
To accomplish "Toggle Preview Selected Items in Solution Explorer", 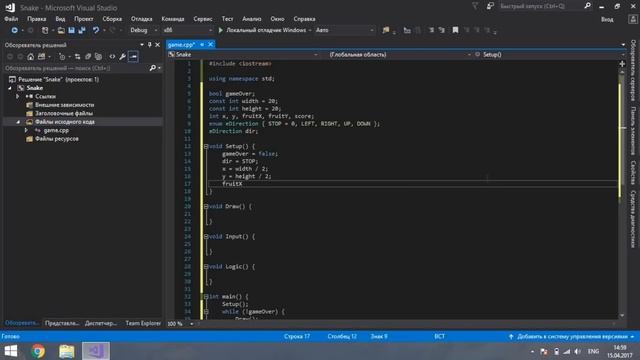I will pos(133,57).
